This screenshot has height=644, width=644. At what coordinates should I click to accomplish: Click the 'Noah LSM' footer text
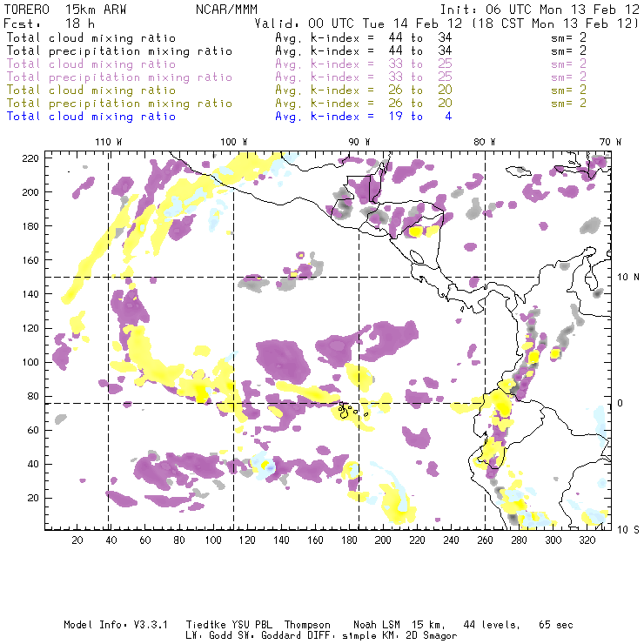[x=377, y=625]
